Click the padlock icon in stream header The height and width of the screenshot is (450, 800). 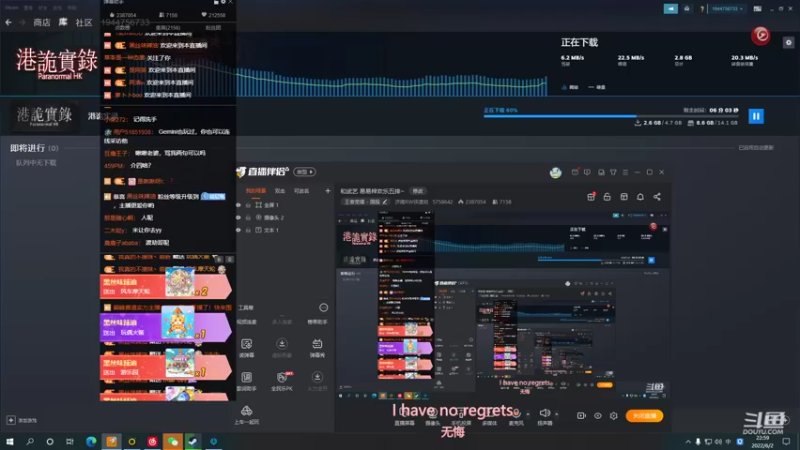coord(607,197)
